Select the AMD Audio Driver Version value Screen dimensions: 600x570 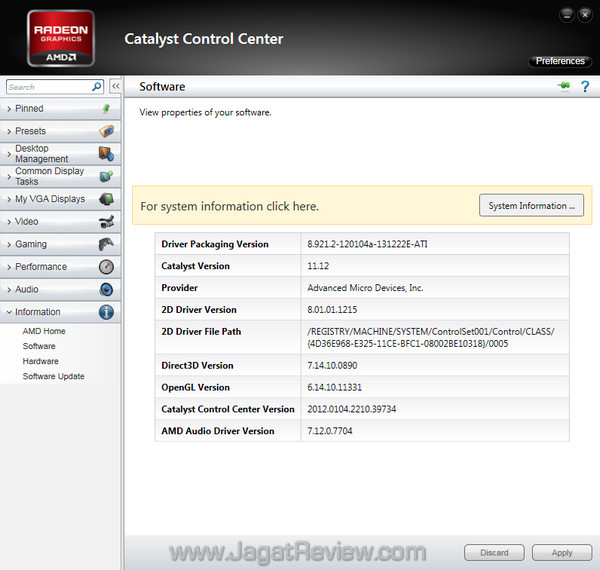point(329,431)
